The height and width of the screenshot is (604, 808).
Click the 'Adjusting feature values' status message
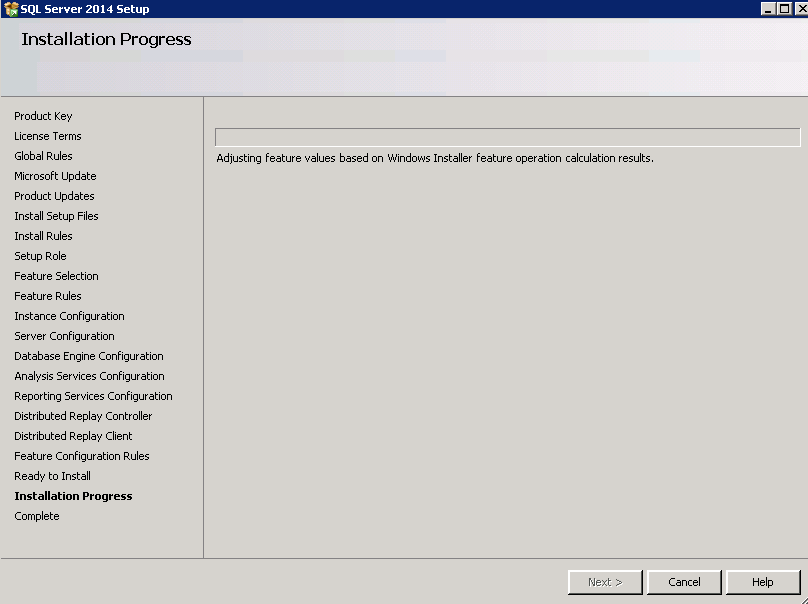tap(435, 158)
